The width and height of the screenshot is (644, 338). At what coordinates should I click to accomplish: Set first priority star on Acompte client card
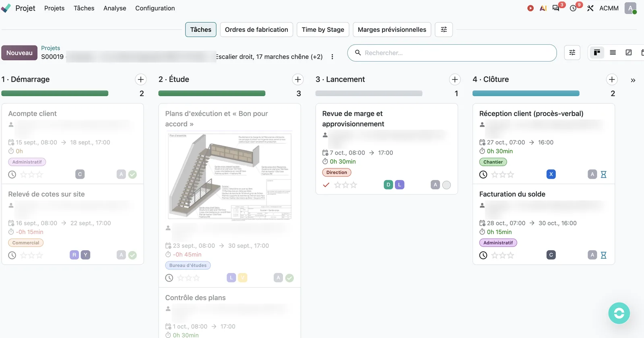click(24, 175)
